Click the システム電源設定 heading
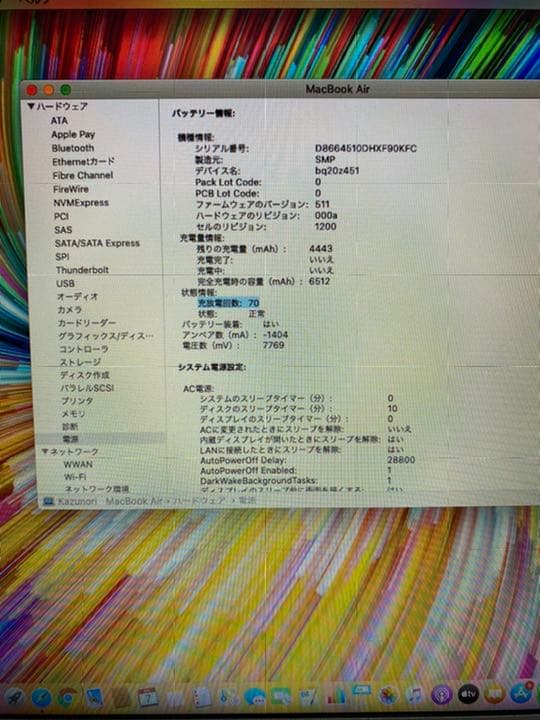The width and height of the screenshot is (540, 720). (212, 367)
